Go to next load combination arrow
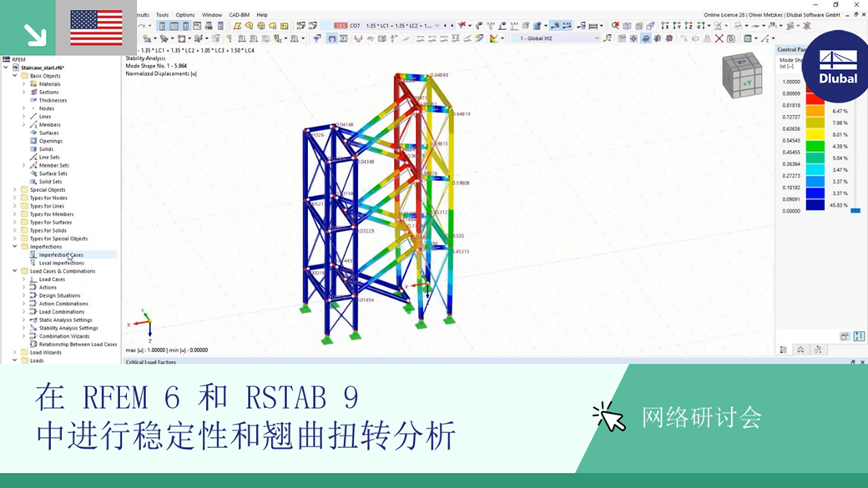The height and width of the screenshot is (488, 868). [452, 26]
